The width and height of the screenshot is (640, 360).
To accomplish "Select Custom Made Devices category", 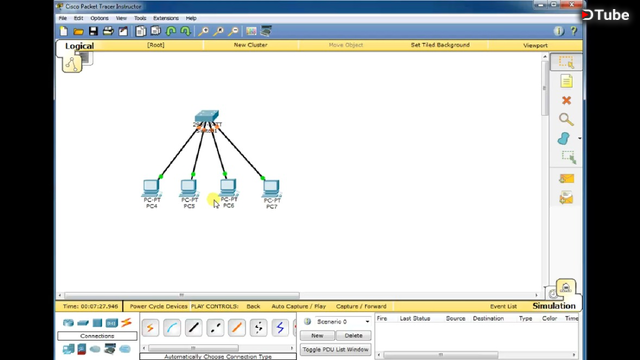I will tap(110, 349).
